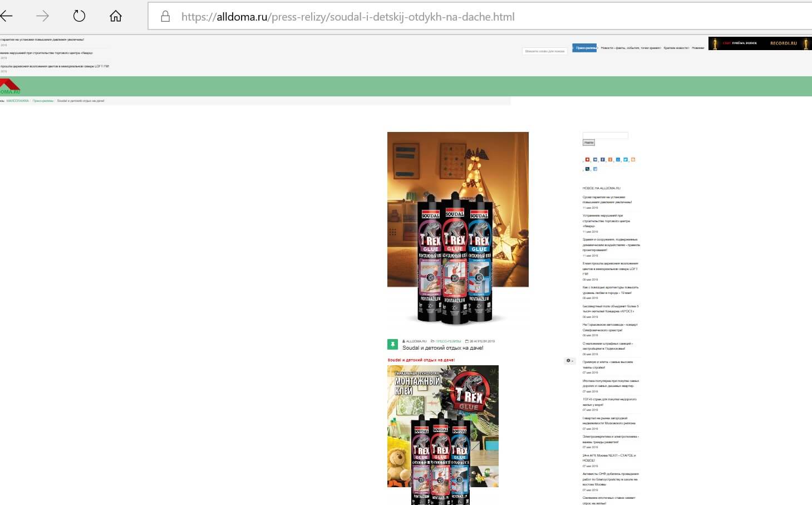This screenshot has width=812, height=505.
Task: Click the 'Soudal и детский отдых на даче!' article title
Action: [443, 348]
